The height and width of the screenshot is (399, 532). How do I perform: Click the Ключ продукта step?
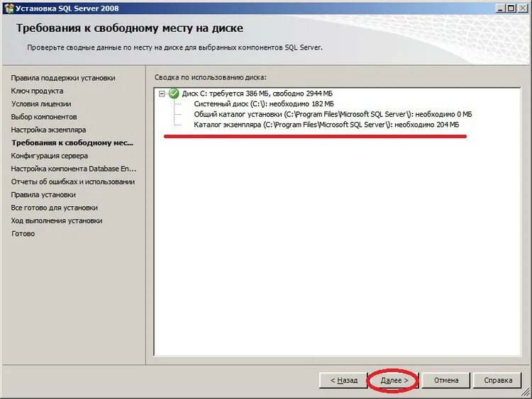point(37,91)
